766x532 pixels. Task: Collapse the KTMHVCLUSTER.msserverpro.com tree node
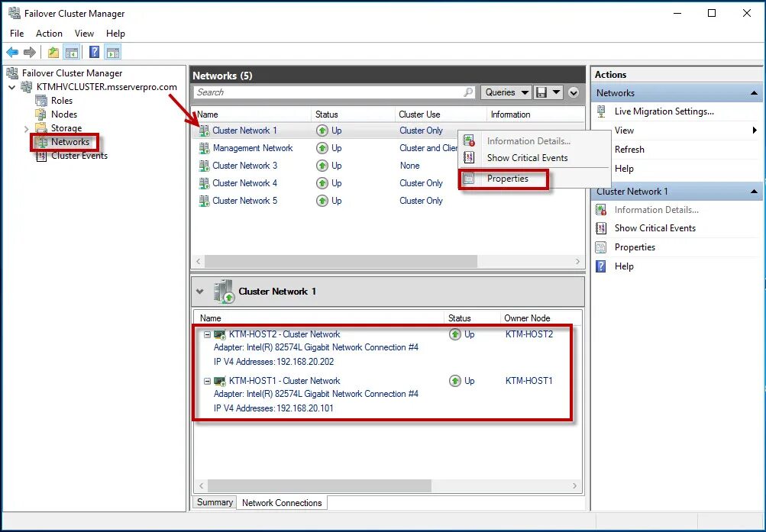12,87
